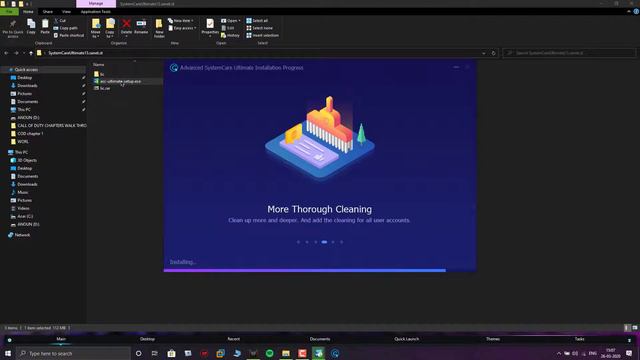The height and width of the screenshot is (360, 640).
Task: Click the Advanced SystemCare icon in the taskbar
Action: coord(335,353)
